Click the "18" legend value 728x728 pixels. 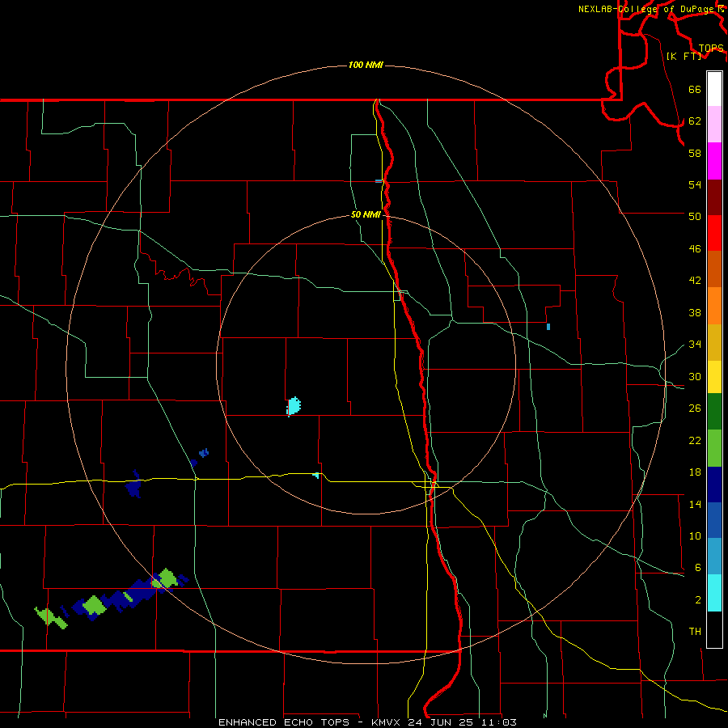pyautogui.click(x=695, y=472)
